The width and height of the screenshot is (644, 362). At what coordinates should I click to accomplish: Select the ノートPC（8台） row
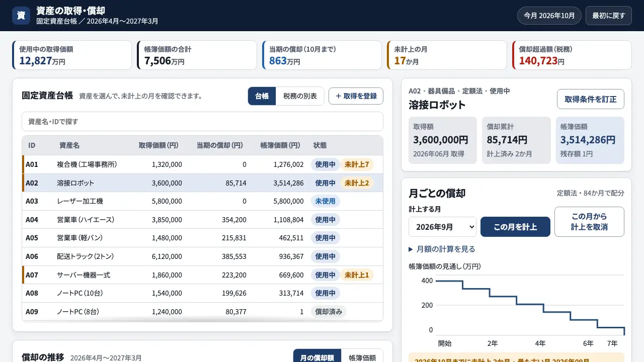202,312
